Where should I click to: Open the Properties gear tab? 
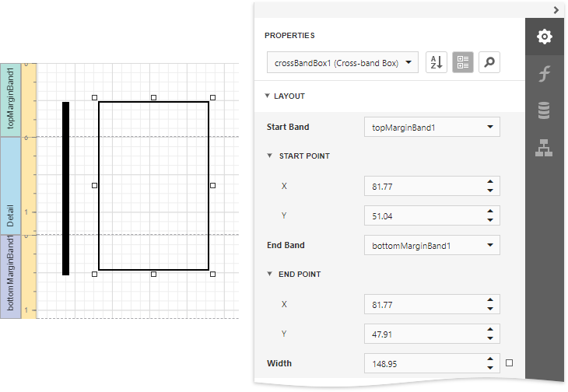545,37
